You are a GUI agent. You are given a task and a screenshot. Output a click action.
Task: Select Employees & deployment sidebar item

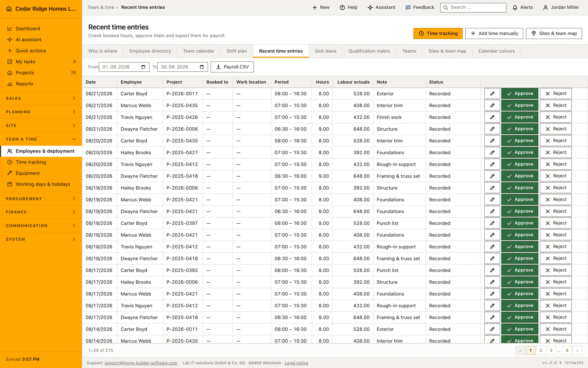tap(41, 151)
